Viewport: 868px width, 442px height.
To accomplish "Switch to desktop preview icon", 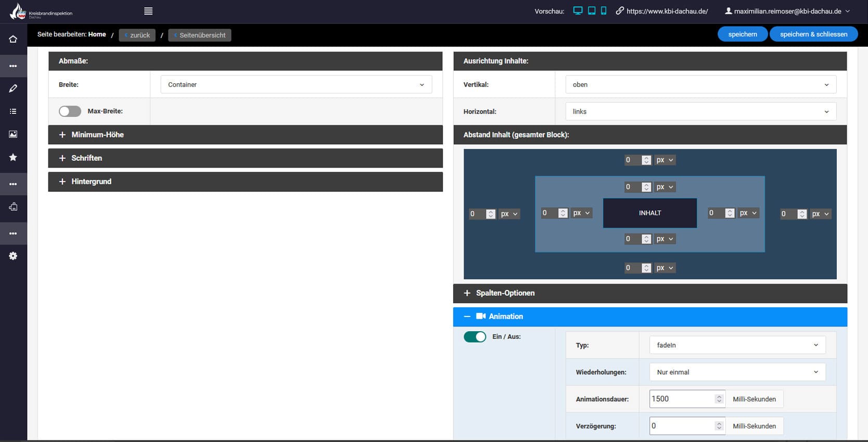I will pos(577,11).
